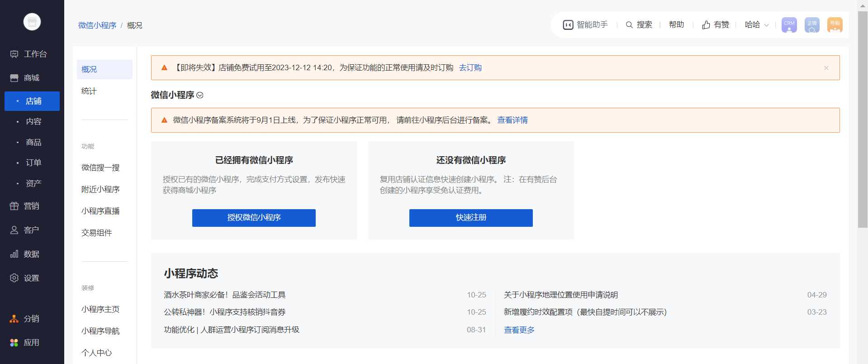Open news 功能优化 | 人群运营小程序订阅消息升级
The height and width of the screenshot is (364, 868).
(232, 330)
